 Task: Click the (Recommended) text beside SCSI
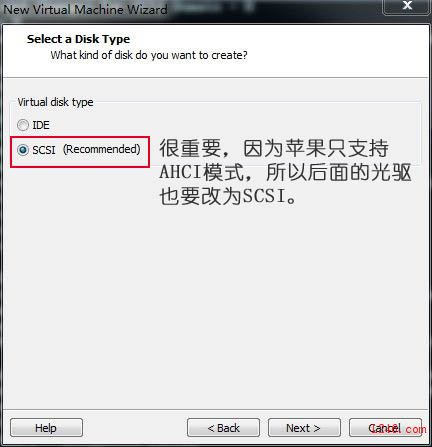(x=102, y=149)
